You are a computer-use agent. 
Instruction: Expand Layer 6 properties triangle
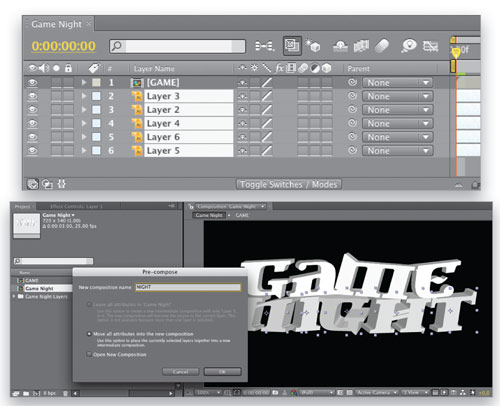(84, 137)
